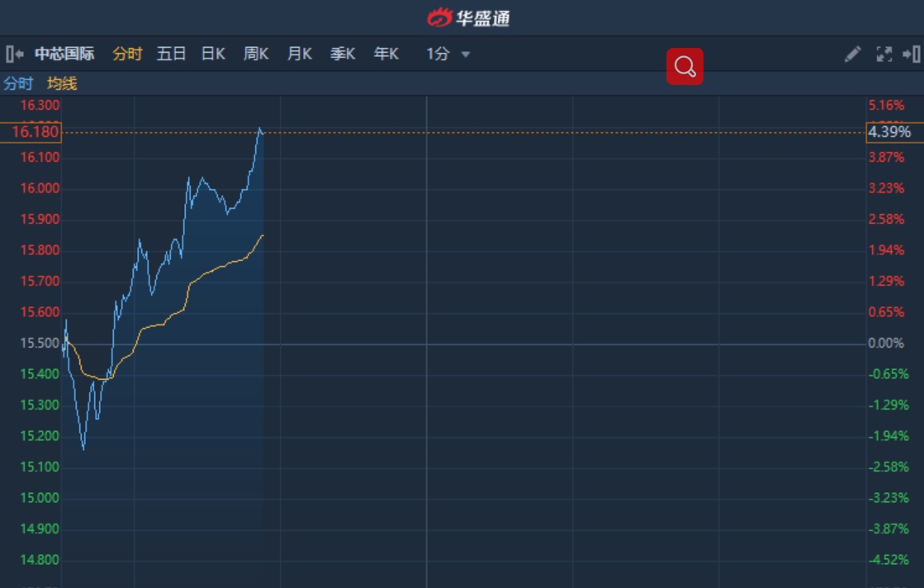Open the pencil drawing tool
The width and height of the screenshot is (924, 588).
click(852, 55)
